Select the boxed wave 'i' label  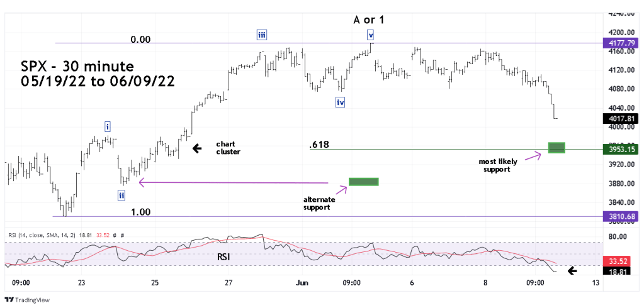point(108,126)
